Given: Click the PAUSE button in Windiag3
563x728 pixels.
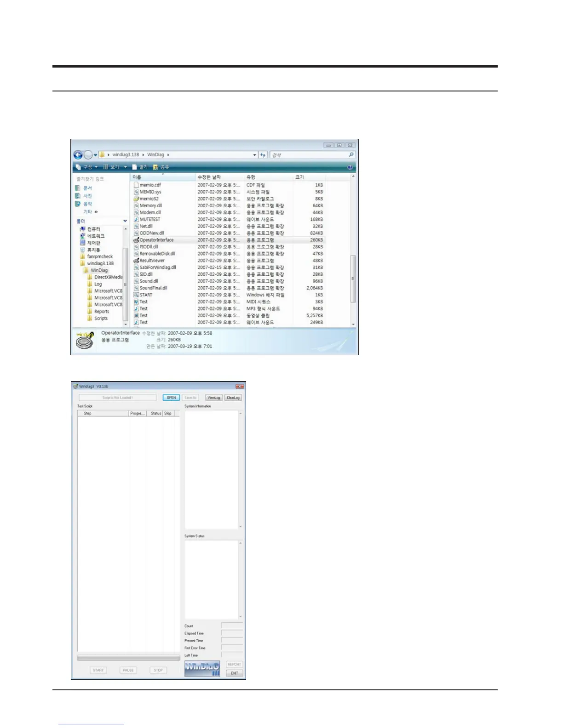Looking at the screenshot, I should (128, 670).
